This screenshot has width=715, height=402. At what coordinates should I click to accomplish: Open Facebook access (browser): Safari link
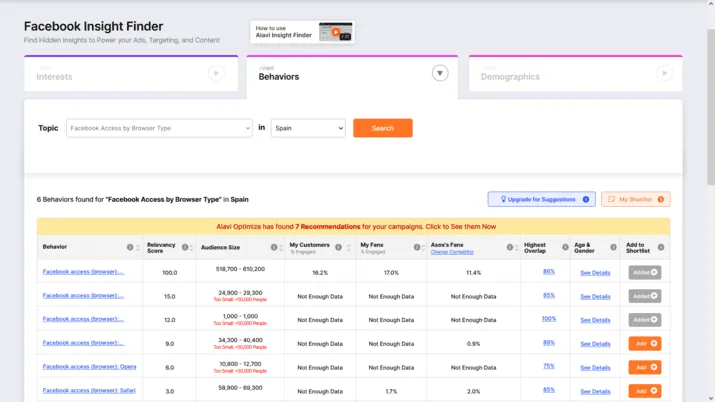coord(89,390)
